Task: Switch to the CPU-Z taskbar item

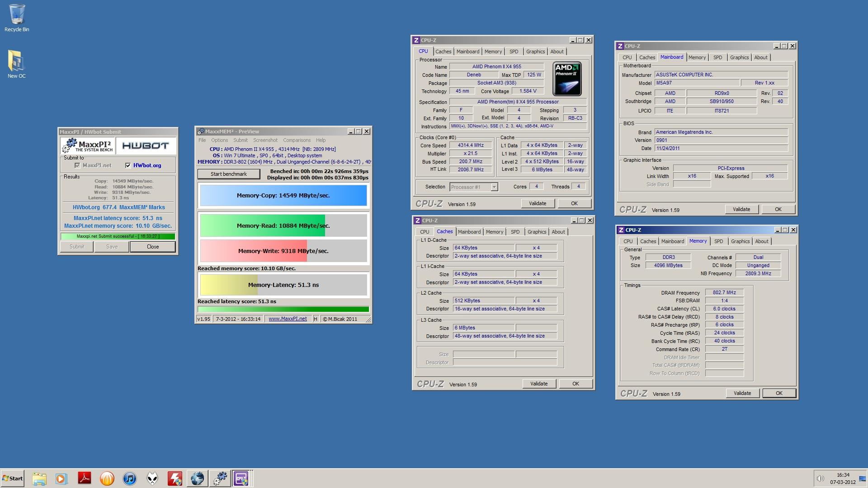Action: [241, 479]
